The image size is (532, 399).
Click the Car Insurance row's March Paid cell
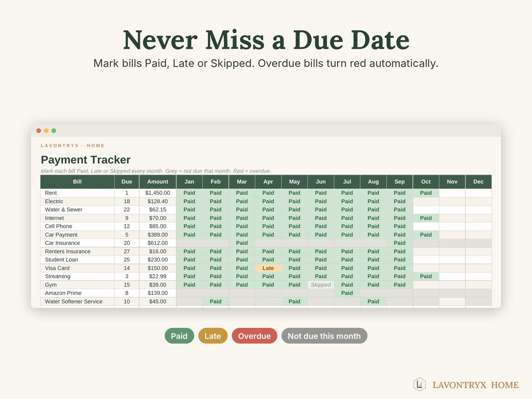point(242,243)
